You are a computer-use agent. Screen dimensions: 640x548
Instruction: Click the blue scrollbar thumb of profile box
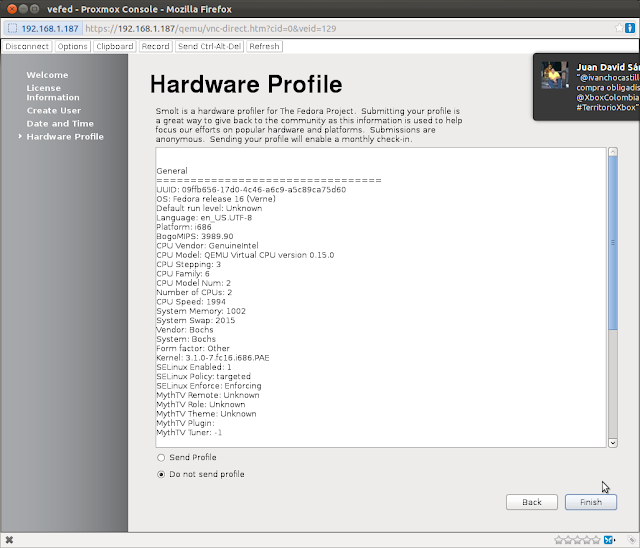613,243
